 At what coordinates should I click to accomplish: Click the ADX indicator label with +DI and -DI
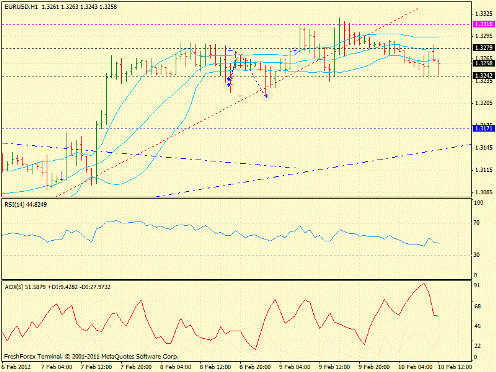(57, 287)
